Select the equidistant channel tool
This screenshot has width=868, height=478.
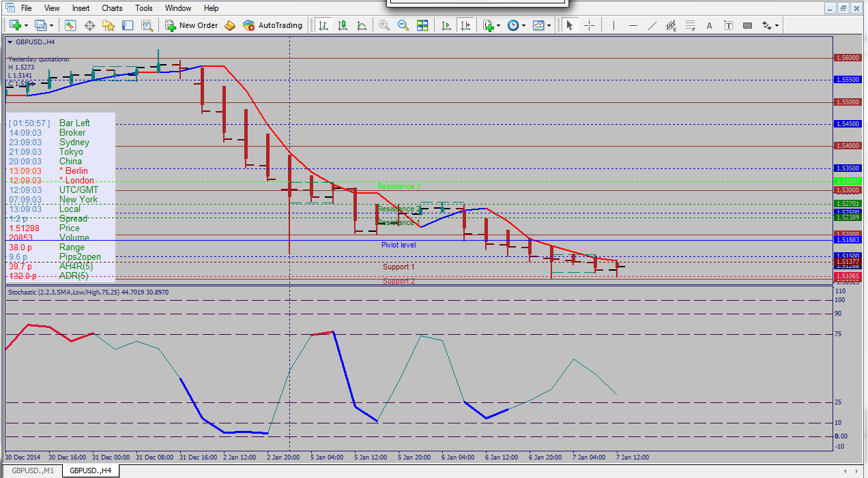coord(671,25)
